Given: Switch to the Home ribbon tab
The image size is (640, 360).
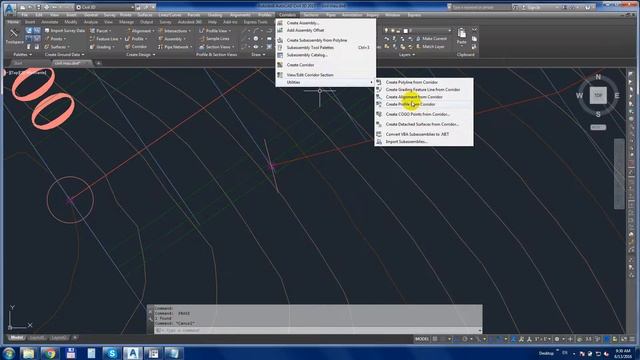Looking at the screenshot, I should click(x=13, y=22).
